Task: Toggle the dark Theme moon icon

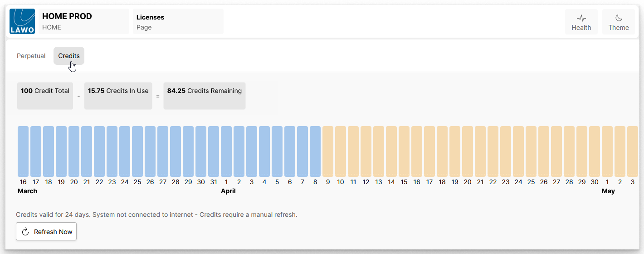Action: click(x=619, y=18)
